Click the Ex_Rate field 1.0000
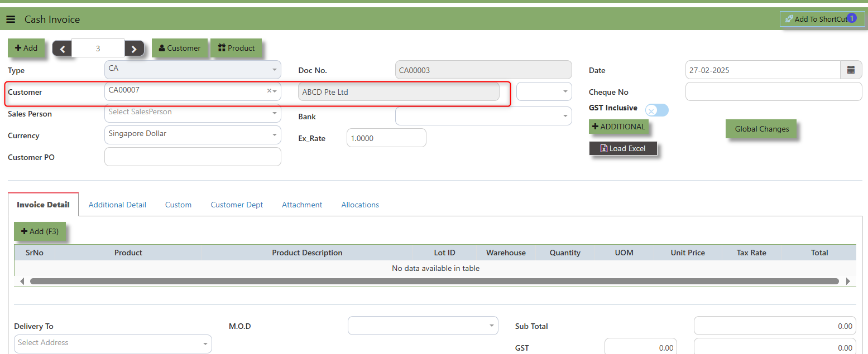 (x=386, y=138)
